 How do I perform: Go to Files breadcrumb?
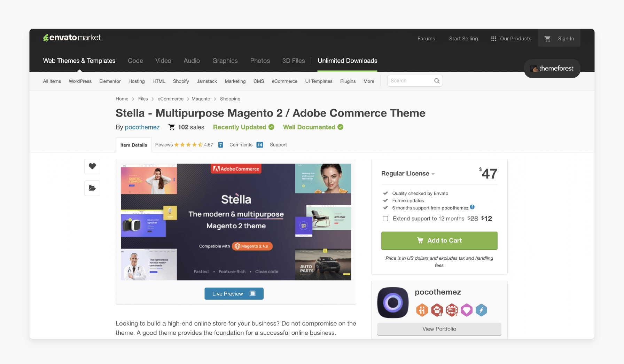143,99
